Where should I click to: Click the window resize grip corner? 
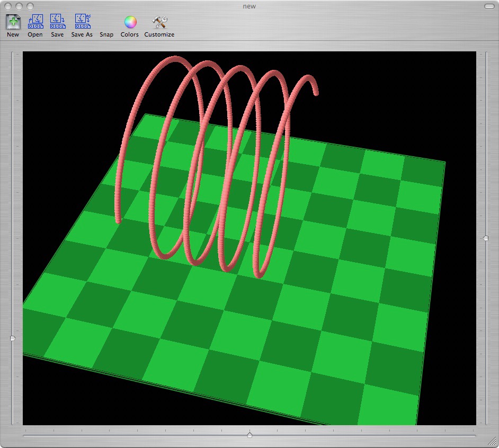click(492, 441)
